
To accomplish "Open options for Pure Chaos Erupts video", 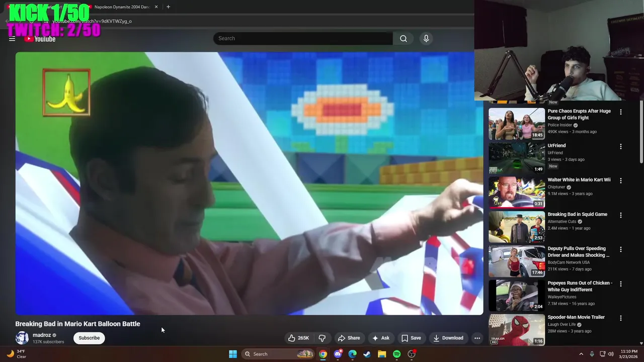I will point(620,112).
